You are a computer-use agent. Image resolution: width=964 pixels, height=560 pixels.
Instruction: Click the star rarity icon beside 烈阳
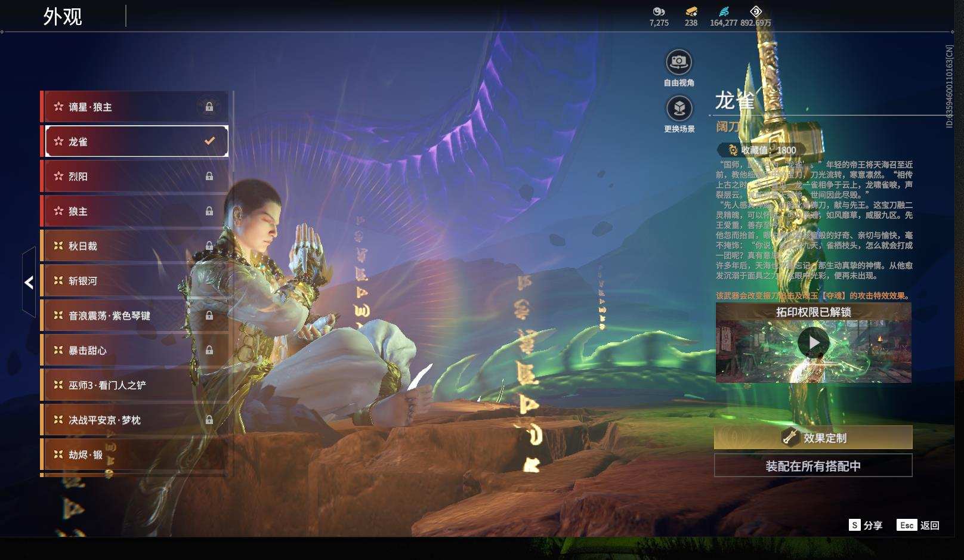click(58, 177)
